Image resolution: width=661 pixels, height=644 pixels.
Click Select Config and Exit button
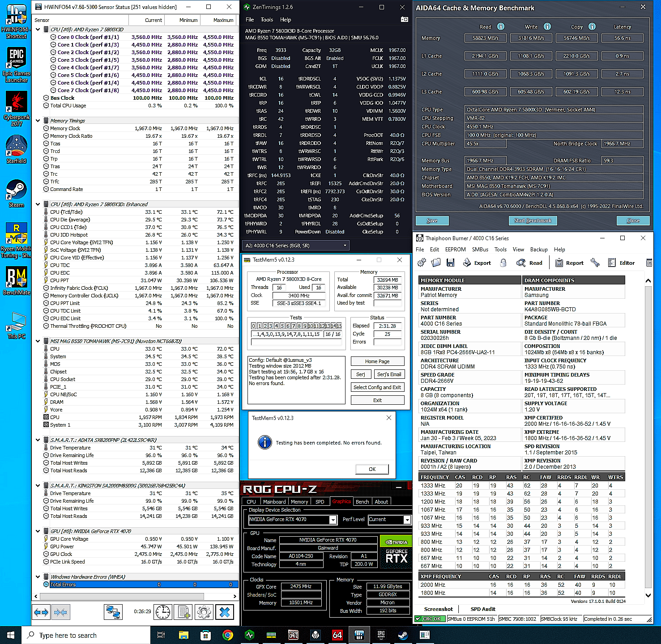pos(377,387)
